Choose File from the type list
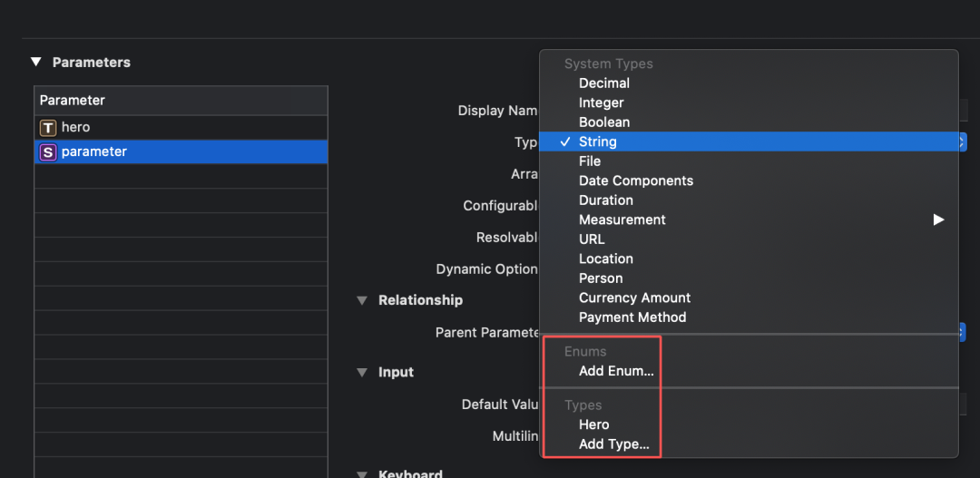Viewport: 980px width, 478px height. tap(590, 161)
